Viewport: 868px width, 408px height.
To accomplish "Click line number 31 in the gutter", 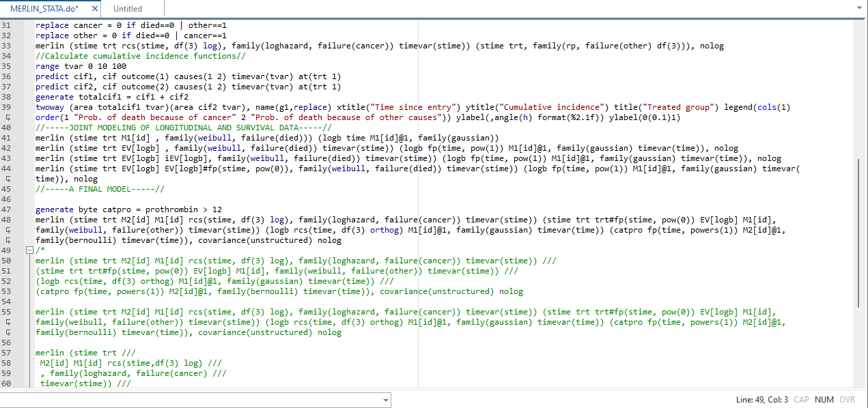I will point(7,25).
